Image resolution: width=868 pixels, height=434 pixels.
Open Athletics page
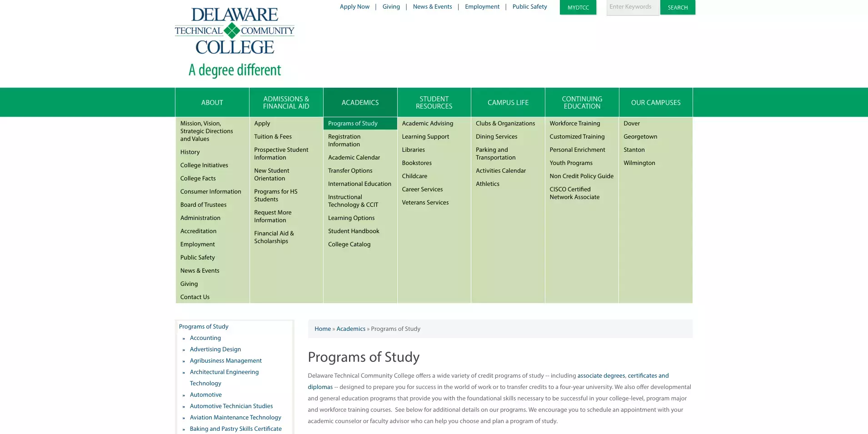pyautogui.click(x=487, y=184)
